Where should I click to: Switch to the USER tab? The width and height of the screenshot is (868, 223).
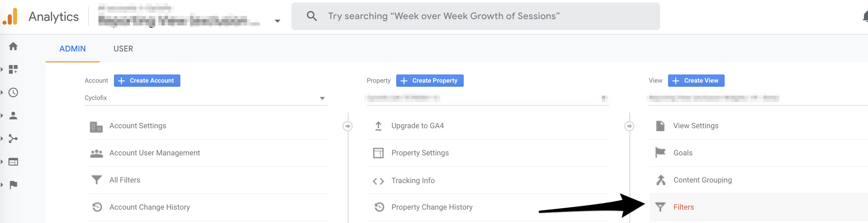pos(123,49)
